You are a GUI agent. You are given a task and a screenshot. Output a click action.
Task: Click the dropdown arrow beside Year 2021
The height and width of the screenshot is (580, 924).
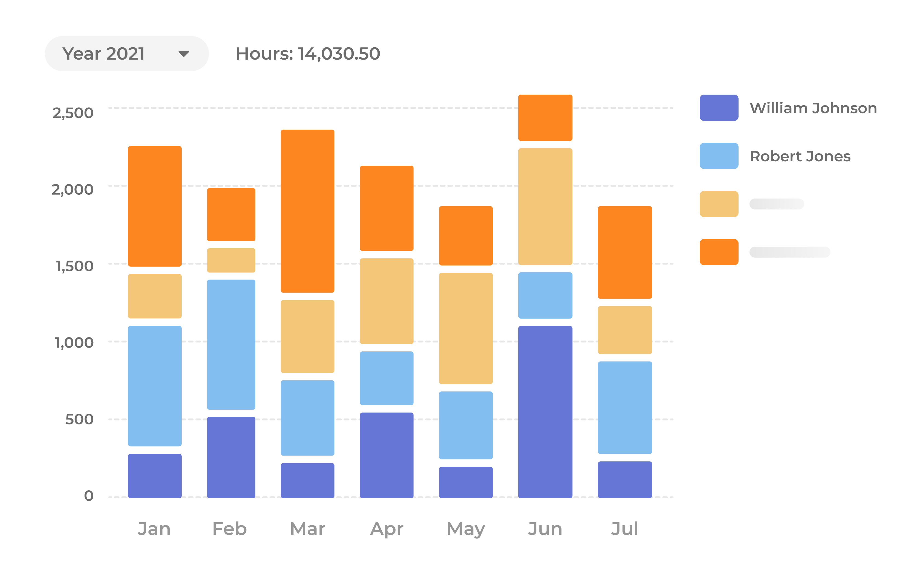pos(184,54)
